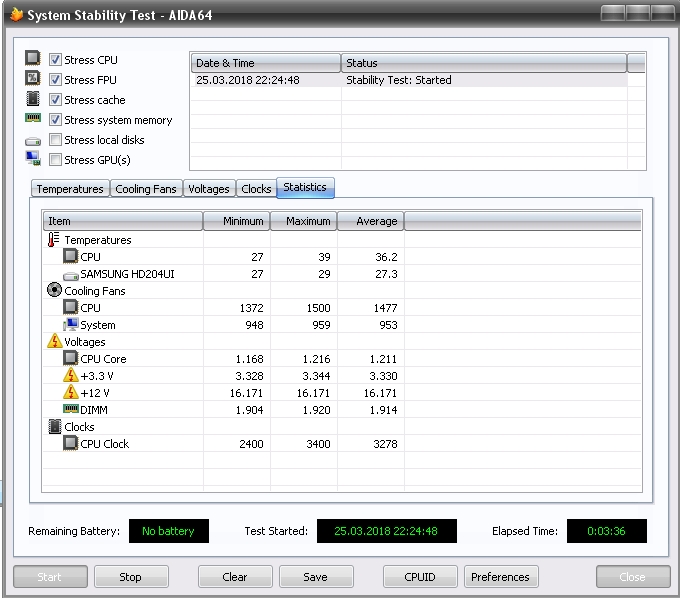Viewport: 680px width, 598px height.
Task: Click the Average column header
Action: pos(371,221)
